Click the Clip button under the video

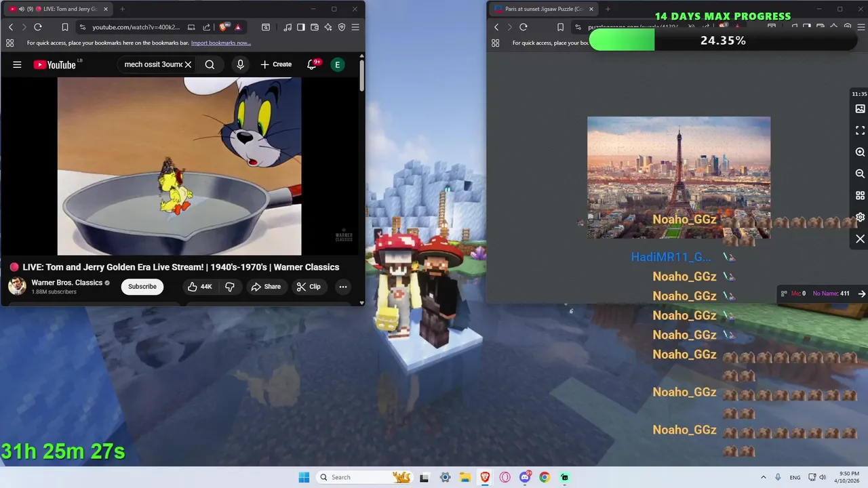tap(309, 287)
